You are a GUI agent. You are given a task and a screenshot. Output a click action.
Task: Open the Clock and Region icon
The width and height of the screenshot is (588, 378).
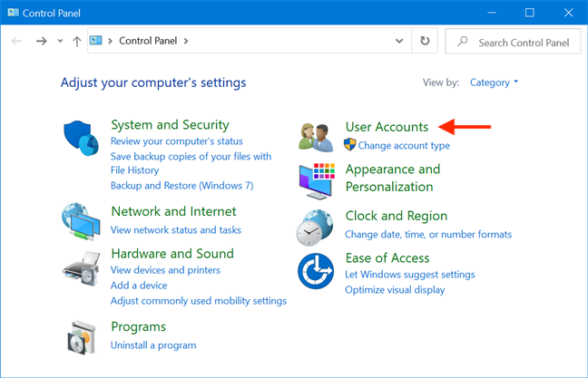tap(315, 228)
